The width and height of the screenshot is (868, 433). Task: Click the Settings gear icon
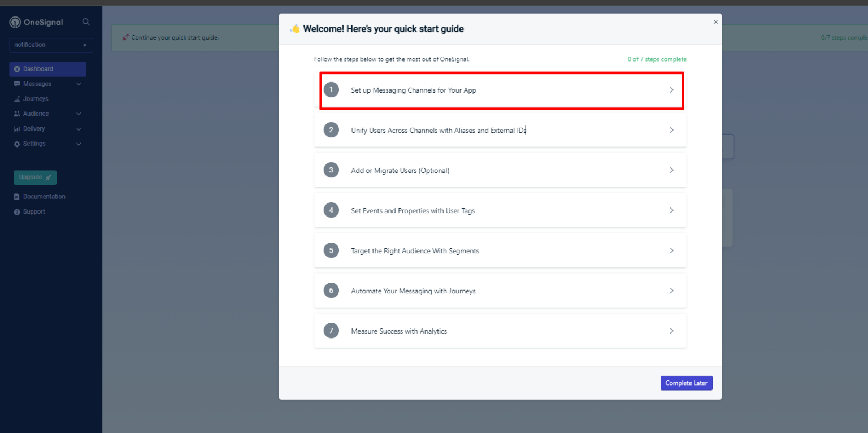coord(17,144)
